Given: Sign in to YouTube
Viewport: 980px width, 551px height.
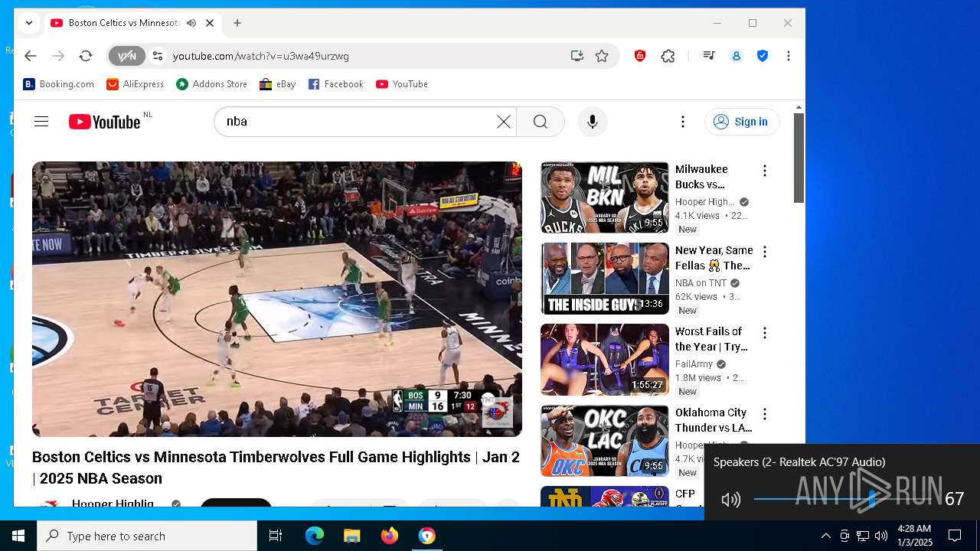Looking at the screenshot, I should (x=742, y=122).
